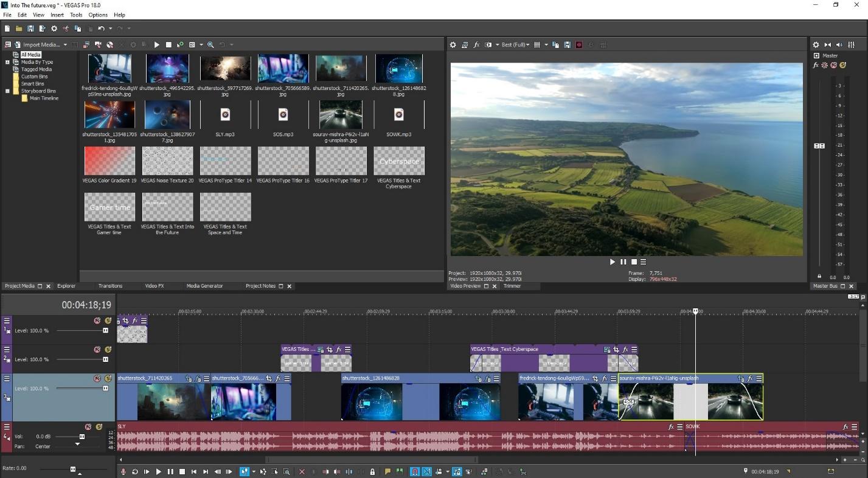Click the Lock event padlock icon

(372, 471)
